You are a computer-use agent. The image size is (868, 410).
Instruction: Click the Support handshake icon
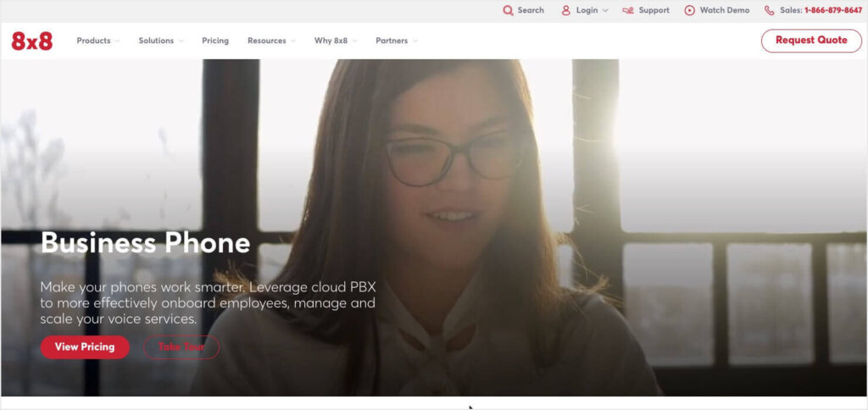click(x=627, y=10)
